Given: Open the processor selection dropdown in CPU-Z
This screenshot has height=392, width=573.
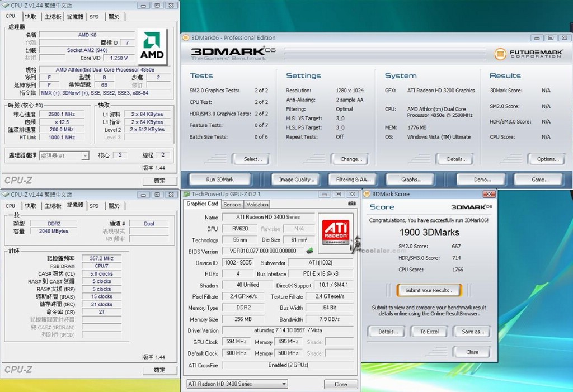Looking at the screenshot, I should (85, 156).
